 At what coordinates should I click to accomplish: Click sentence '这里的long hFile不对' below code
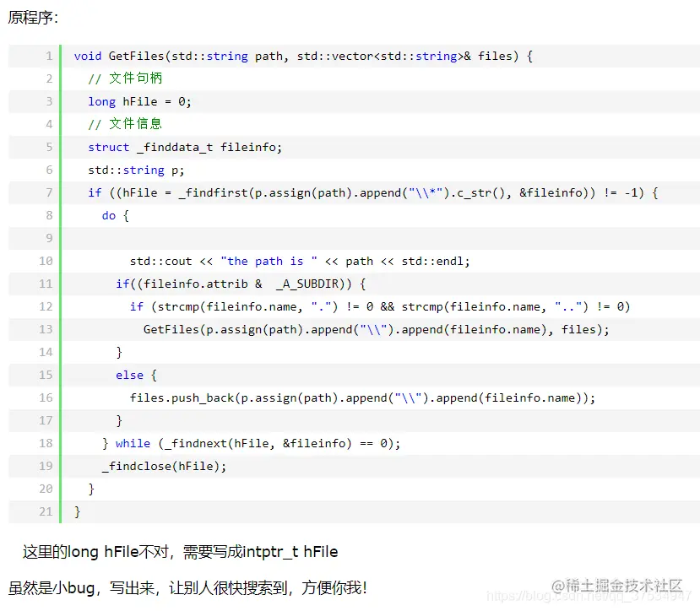[181, 552]
